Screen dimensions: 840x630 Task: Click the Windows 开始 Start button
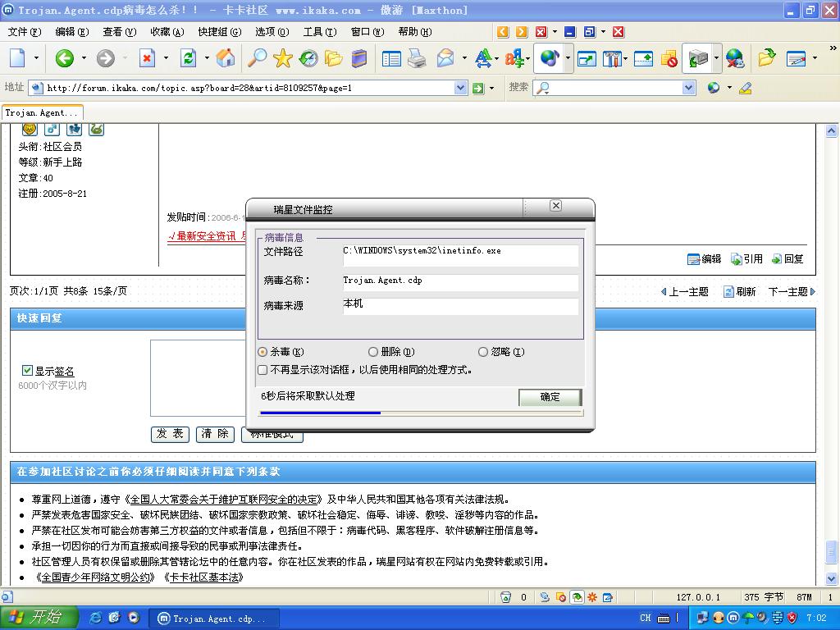pyautogui.click(x=39, y=618)
